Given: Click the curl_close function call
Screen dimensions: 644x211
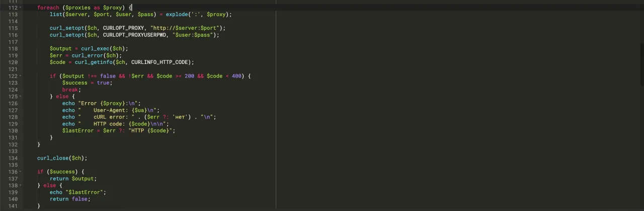Looking at the screenshot, I should [x=52, y=158].
